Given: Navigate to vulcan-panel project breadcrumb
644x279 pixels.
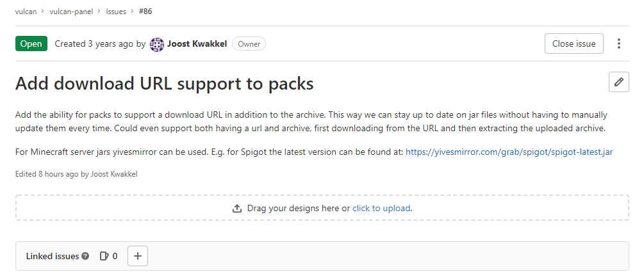Looking at the screenshot, I should (x=70, y=12).
